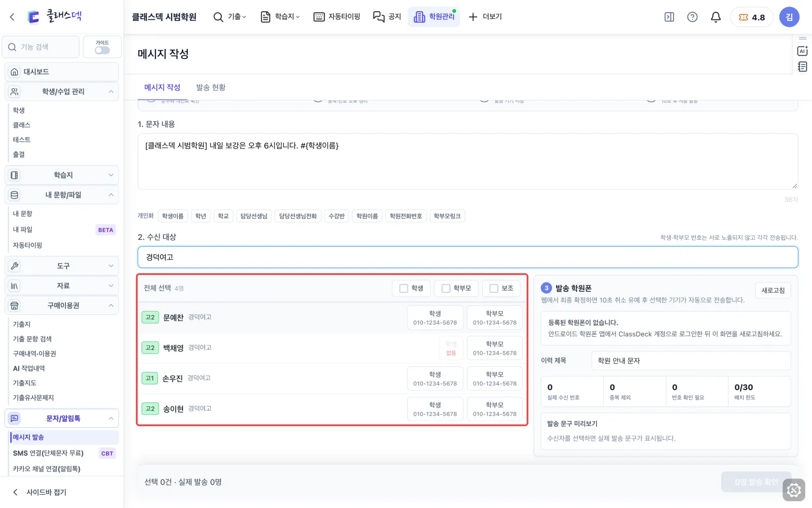The width and height of the screenshot is (812, 508).
Task: Click the 이력 제목 input field
Action: (691, 361)
